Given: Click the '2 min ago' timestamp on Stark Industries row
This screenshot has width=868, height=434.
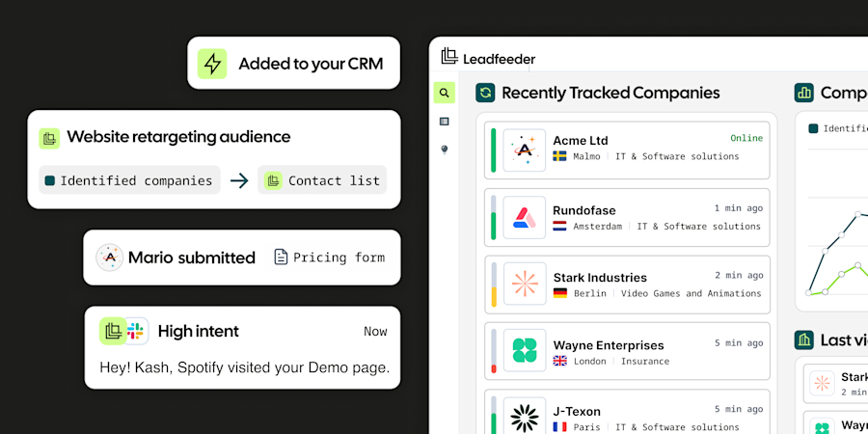Looking at the screenshot, I should point(739,275).
